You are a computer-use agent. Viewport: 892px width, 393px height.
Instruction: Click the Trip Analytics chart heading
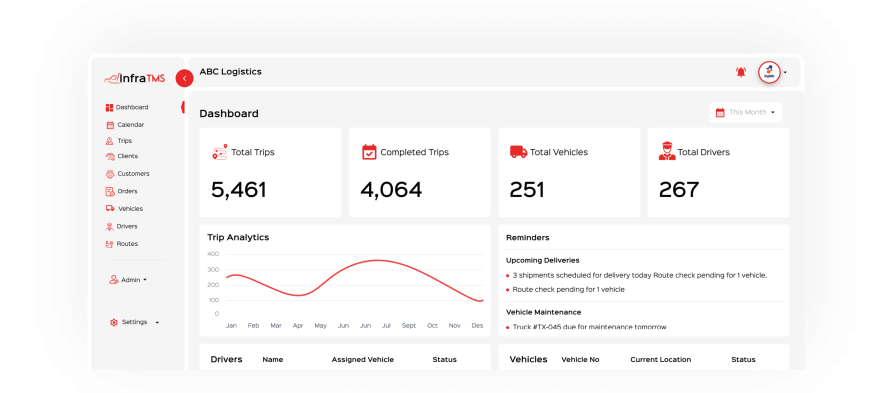tap(238, 237)
